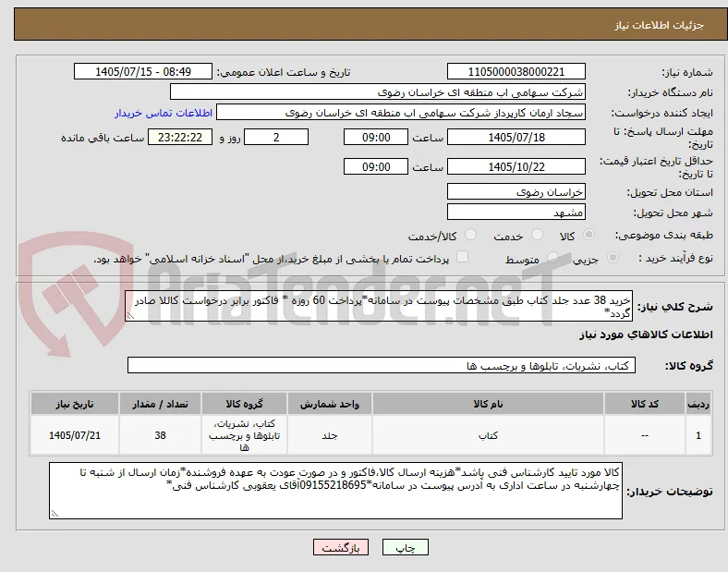Click the جلد unit cell
The width and height of the screenshot is (728, 572).
pyautogui.click(x=330, y=435)
